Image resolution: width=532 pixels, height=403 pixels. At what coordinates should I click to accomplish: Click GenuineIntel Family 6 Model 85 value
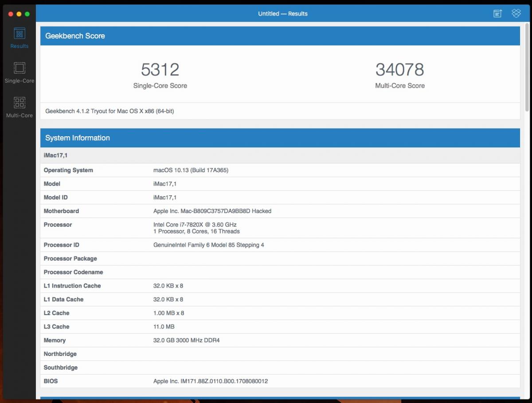208,245
